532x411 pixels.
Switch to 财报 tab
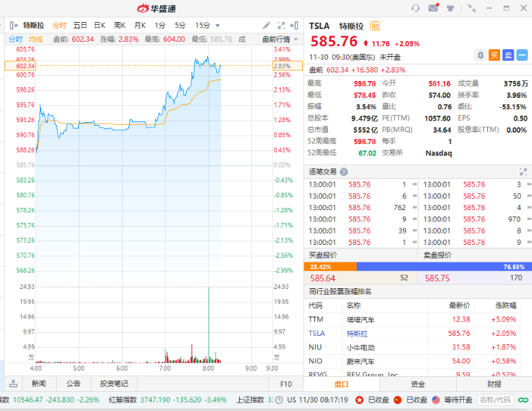pos(494,384)
